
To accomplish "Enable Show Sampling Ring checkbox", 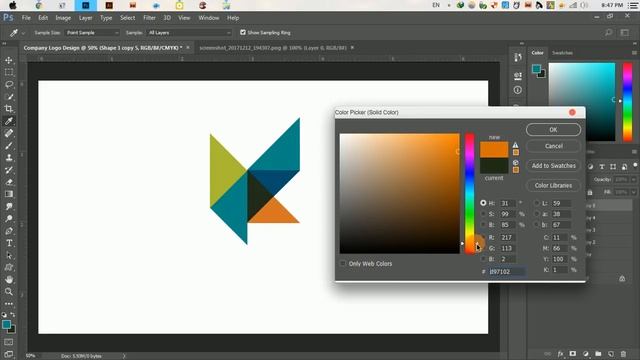I will click(243, 32).
